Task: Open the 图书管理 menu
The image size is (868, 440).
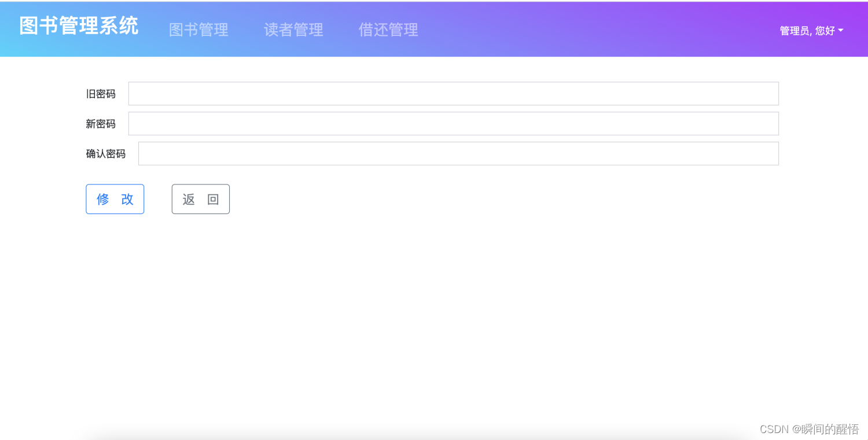Action: pos(198,30)
